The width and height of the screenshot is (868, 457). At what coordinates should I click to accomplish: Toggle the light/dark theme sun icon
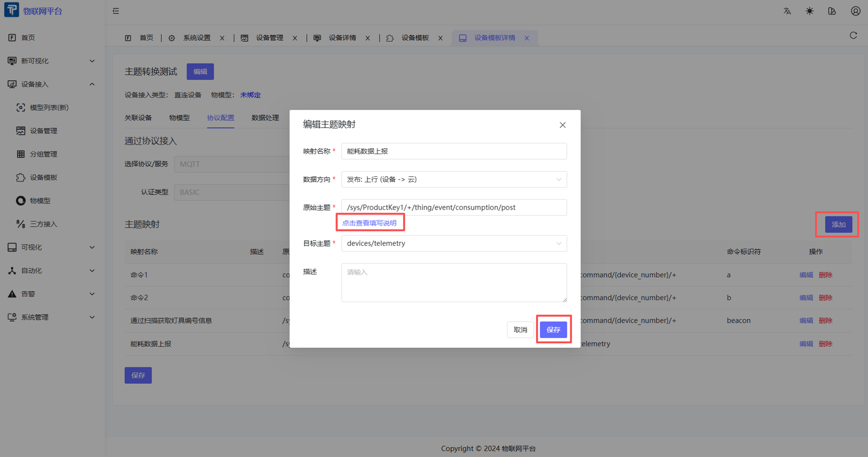(x=809, y=11)
